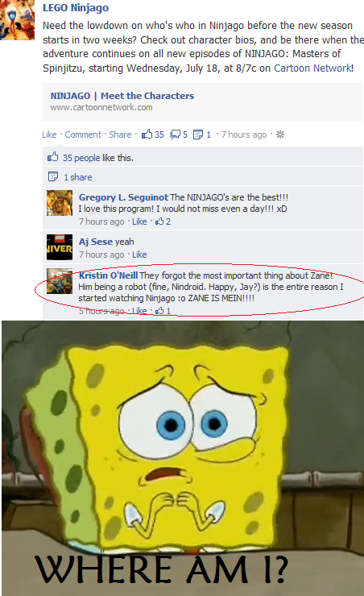Click thumbs-up count on Kristin's comment
364x596 pixels.
(163, 311)
